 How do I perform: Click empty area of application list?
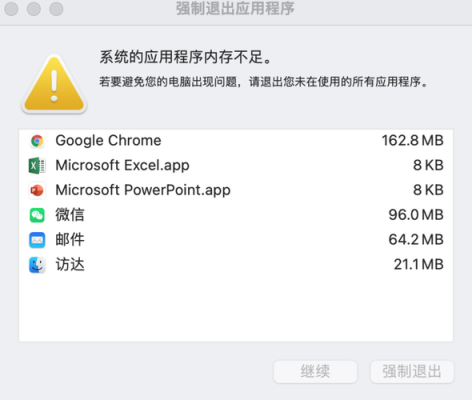pos(236,308)
